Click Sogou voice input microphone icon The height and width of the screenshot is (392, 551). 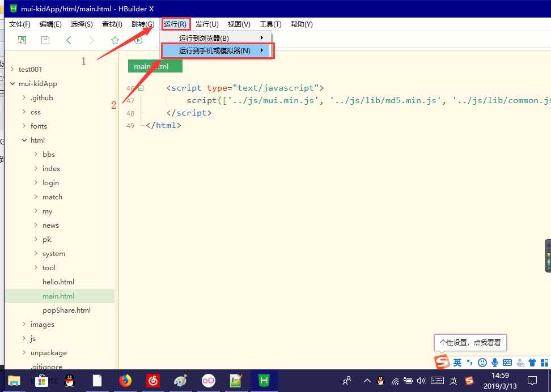495,363
